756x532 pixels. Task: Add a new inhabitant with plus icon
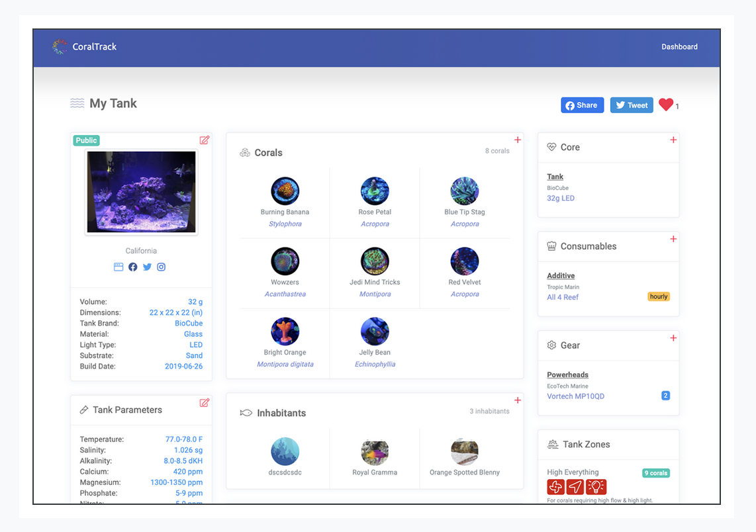coord(517,400)
